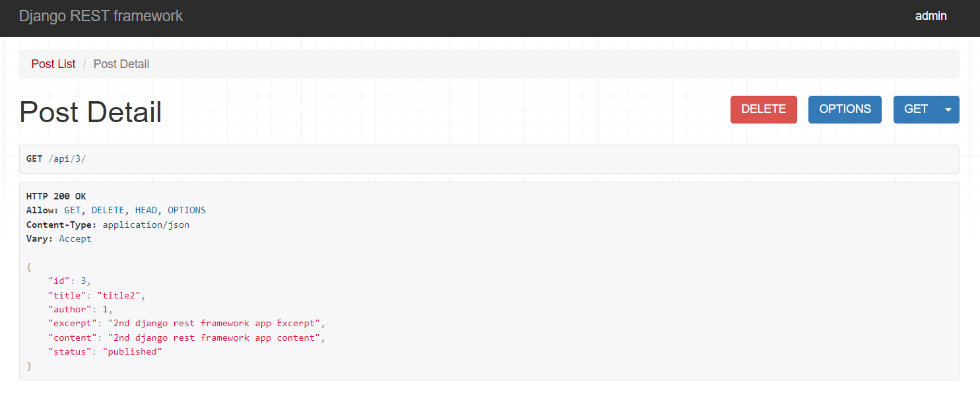Open the admin user menu

(x=931, y=17)
